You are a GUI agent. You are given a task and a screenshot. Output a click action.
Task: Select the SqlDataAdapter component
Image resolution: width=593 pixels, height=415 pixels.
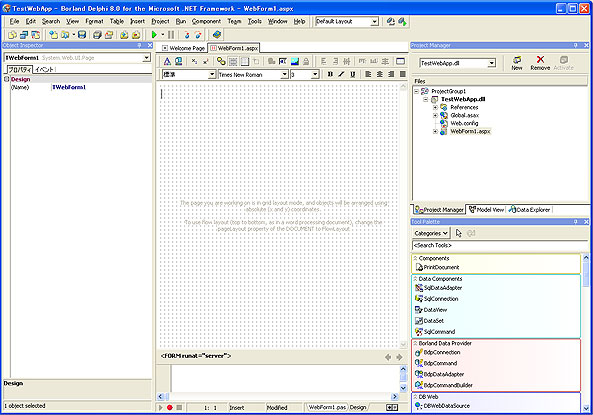coord(438,288)
